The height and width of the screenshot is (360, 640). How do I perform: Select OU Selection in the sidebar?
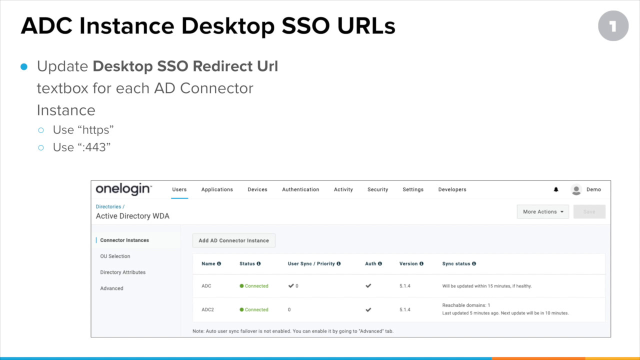click(x=115, y=256)
